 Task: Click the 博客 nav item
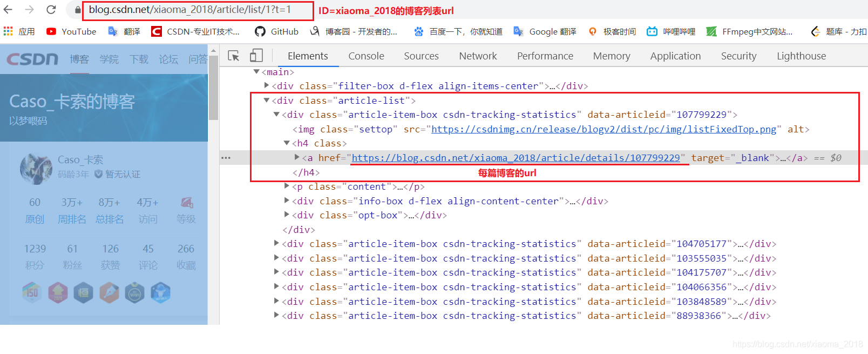tap(79, 59)
